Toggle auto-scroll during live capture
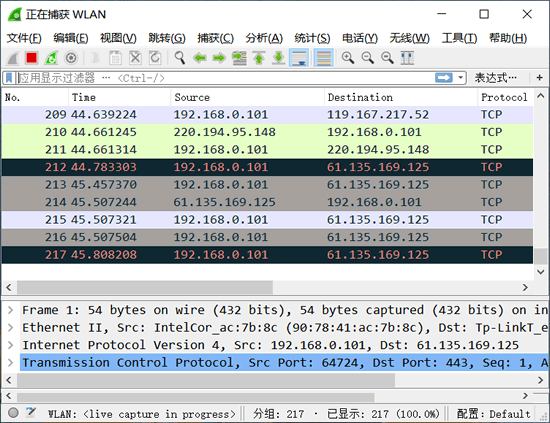550x423 pixels. (299, 58)
